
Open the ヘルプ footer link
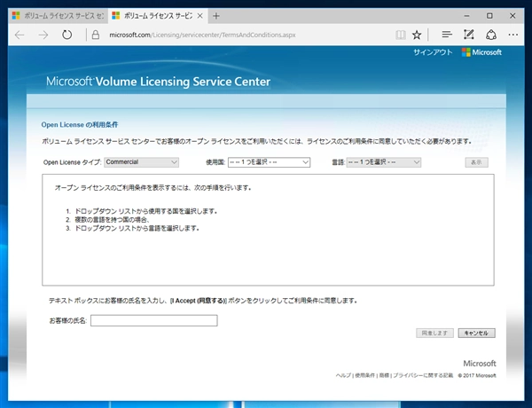point(343,375)
